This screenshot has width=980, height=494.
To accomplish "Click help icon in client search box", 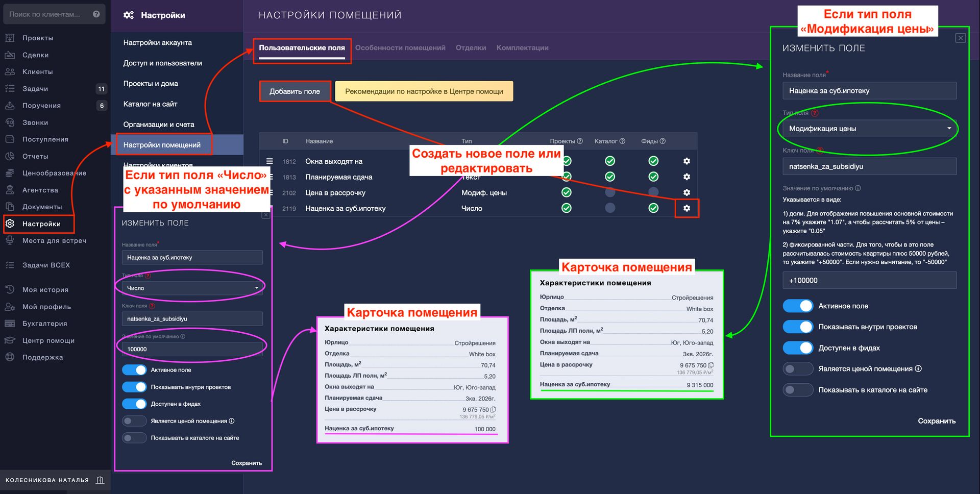I will tap(96, 14).
